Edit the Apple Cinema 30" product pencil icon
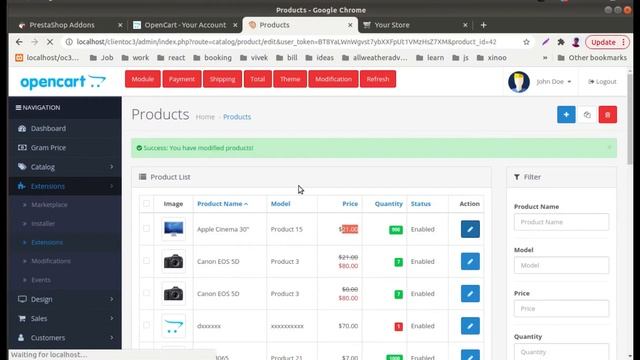Viewport: 640px width, 360px height. click(470, 229)
